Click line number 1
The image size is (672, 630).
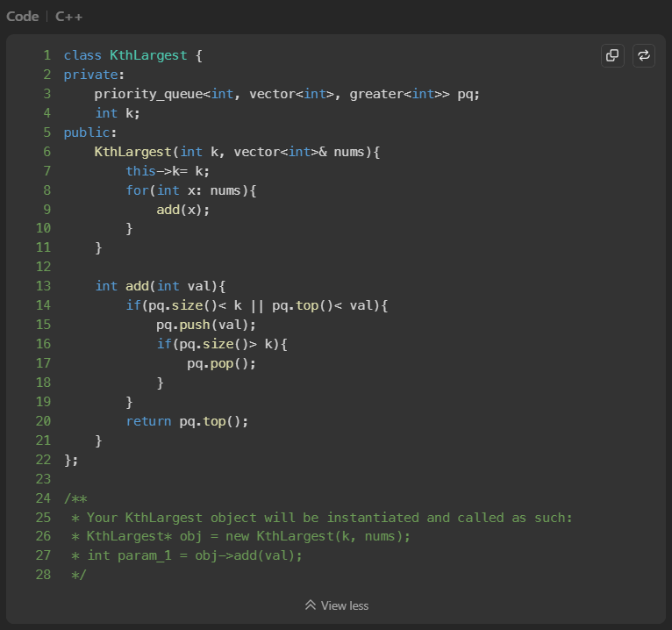pyautogui.click(x=46, y=55)
